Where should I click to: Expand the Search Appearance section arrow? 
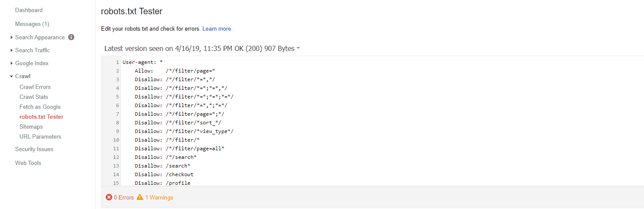click(x=12, y=38)
